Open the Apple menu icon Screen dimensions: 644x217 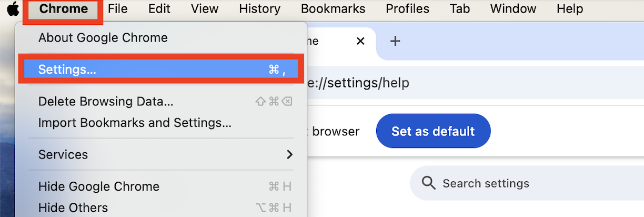(13, 9)
